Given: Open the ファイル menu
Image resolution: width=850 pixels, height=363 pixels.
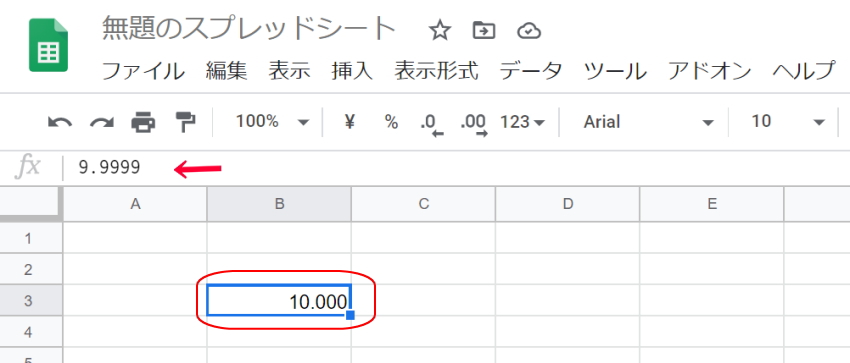Looking at the screenshot, I should 144,70.
